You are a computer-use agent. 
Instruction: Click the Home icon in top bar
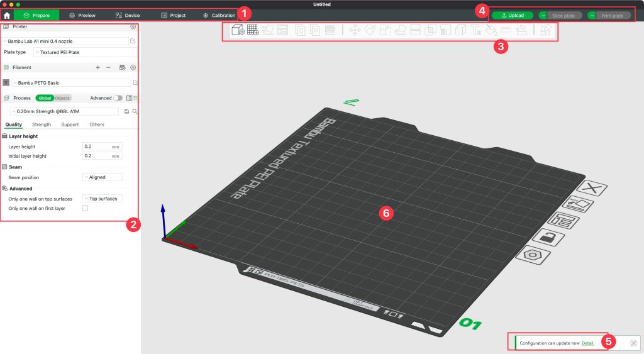(7, 15)
